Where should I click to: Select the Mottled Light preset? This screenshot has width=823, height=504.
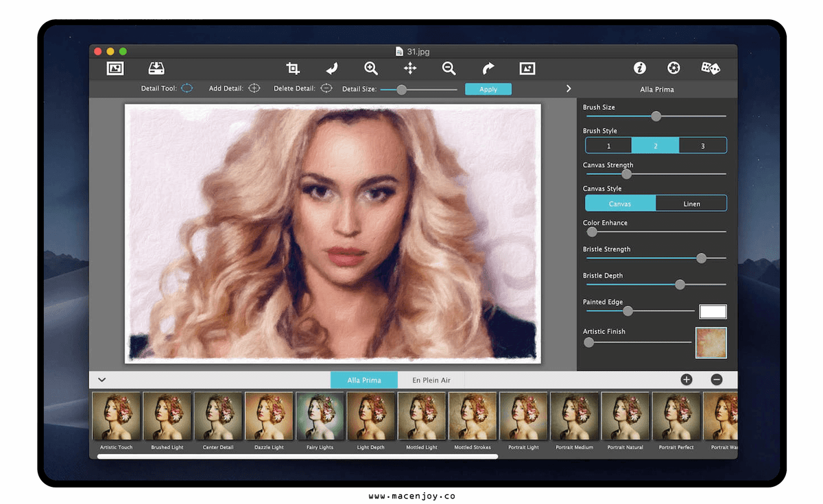pos(422,416)
